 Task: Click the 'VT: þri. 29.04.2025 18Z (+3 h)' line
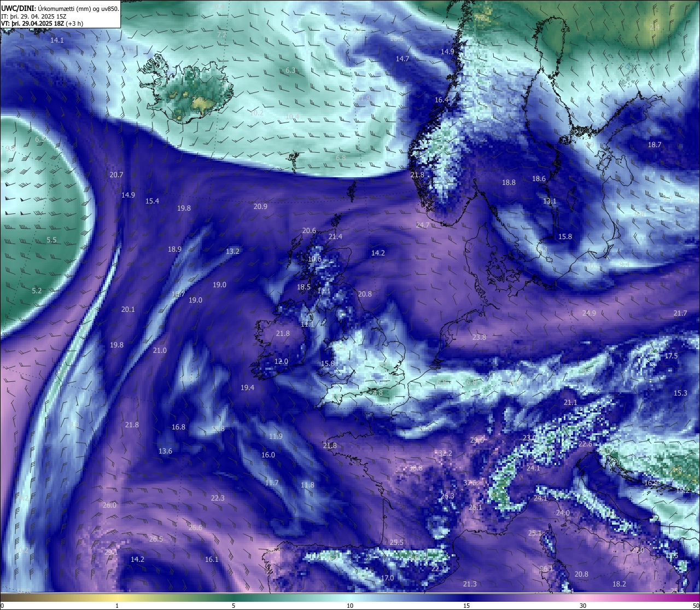42,24
